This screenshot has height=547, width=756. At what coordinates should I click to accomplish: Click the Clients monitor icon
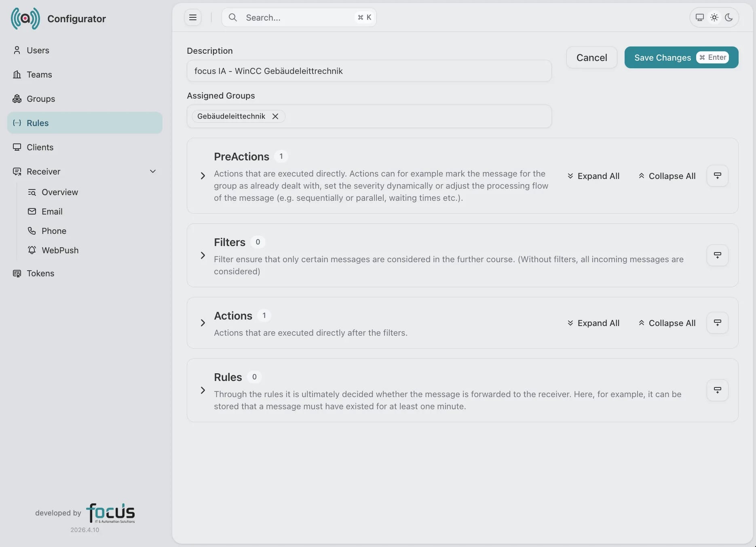pyautogui.click(x=17, y=147)
